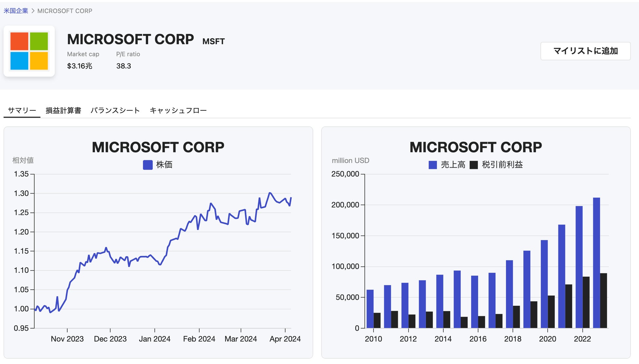Image resolution: width=639 pixels, height=364 pixels.
Task: Click the tallest blue revenue bar
Action: tap(596, 263)
